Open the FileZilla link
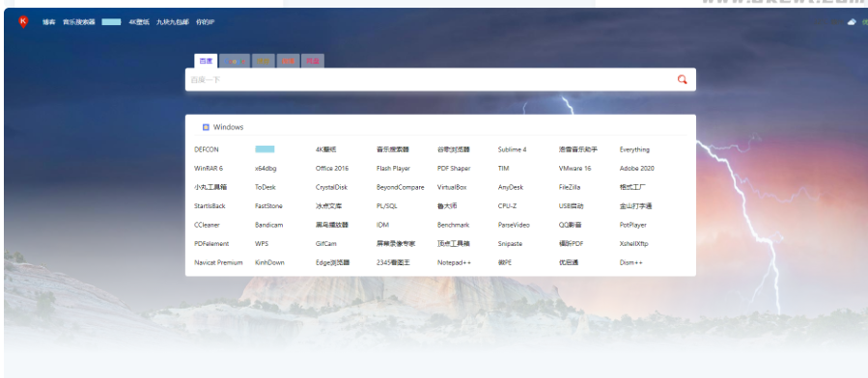868x378 pixels. [x=570, y=187]
